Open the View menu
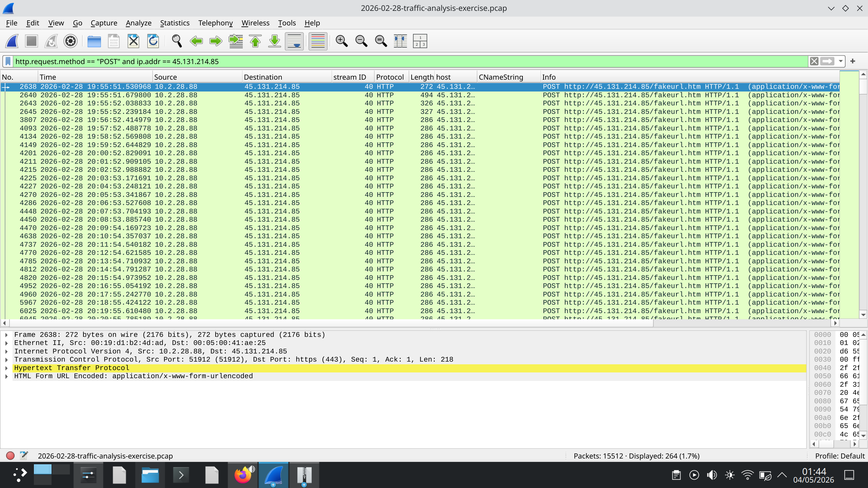868x488 pixels. click(56, 23)
